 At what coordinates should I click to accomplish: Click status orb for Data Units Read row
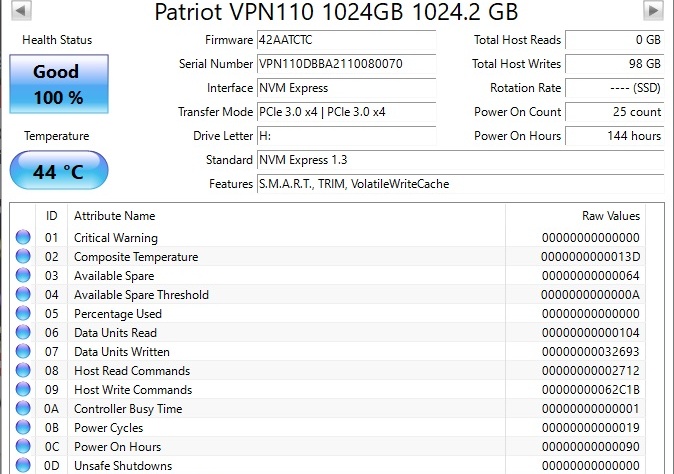[23, 332]
